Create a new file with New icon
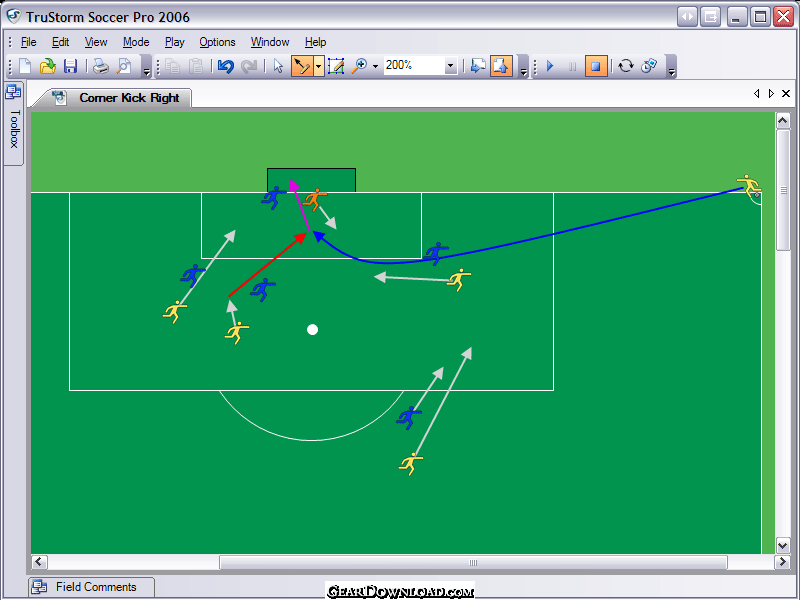Viewport: 800px width, 600px height. coord(25,66)
